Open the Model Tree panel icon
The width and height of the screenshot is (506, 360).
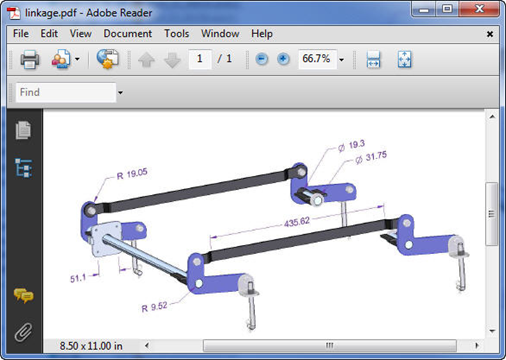pyautogui.click(x=23, y=168)
